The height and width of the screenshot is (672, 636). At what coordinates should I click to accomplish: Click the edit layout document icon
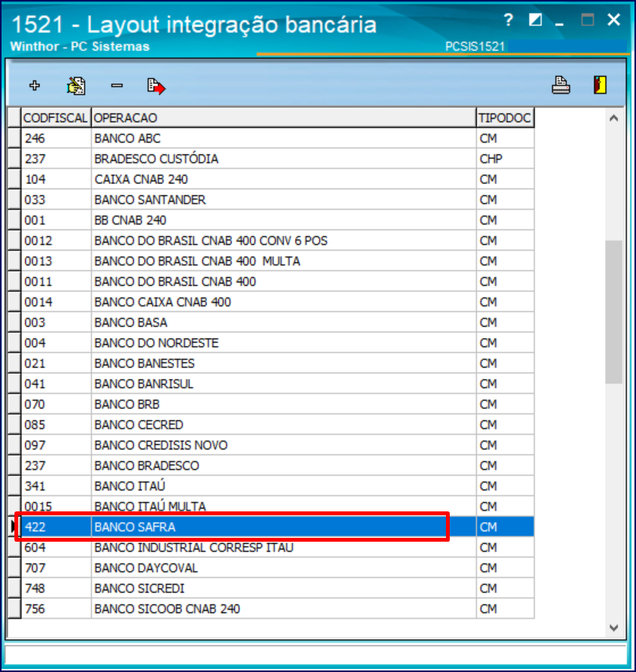point(76,86)
